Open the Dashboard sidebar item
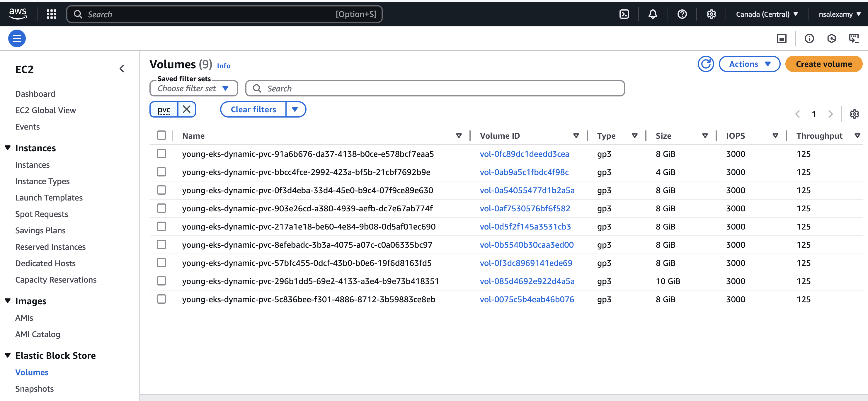 coord(35,94)
